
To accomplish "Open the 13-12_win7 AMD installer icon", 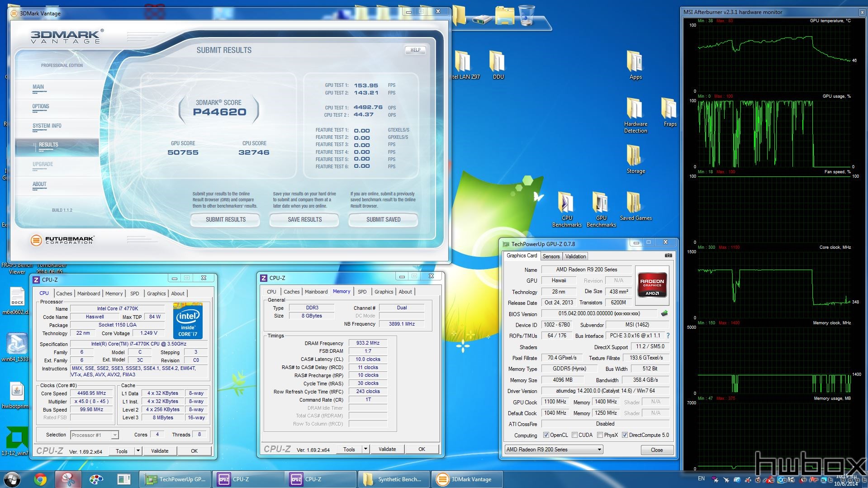I will (16, 441).
